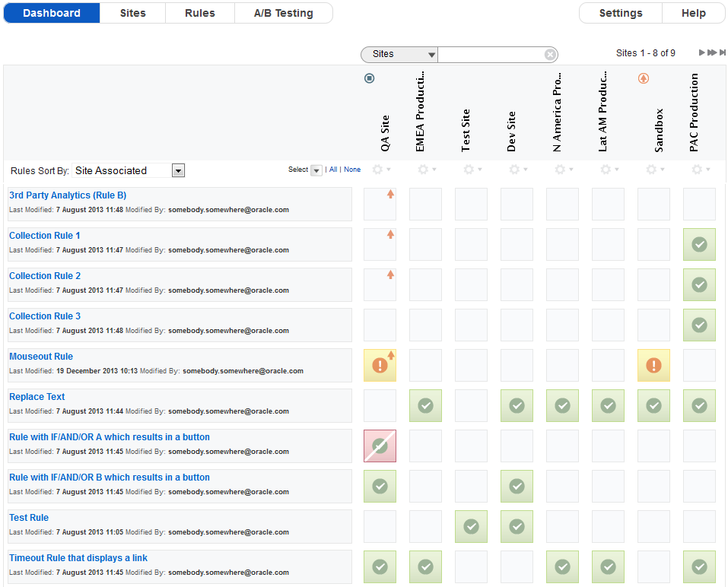The width and height of the screenshot is (728, 587).
Task: Toggle Collection Rule 3 on PAC Production
Action: (700, 325)
